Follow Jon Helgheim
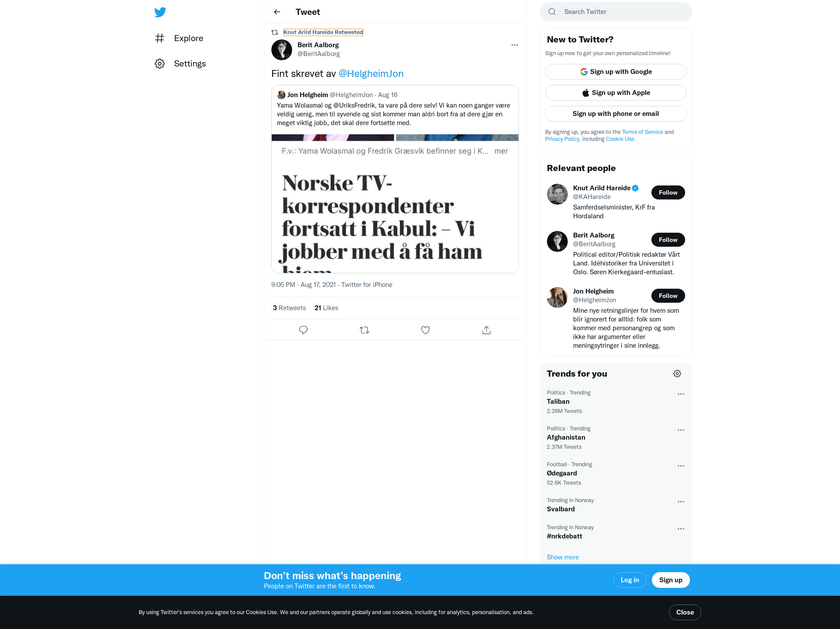 point(668,296)
